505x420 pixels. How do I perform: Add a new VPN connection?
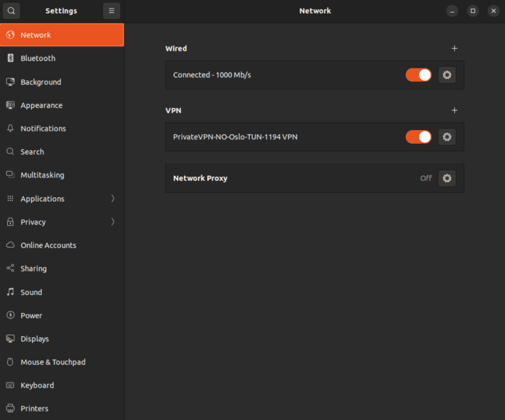point(454,110)
